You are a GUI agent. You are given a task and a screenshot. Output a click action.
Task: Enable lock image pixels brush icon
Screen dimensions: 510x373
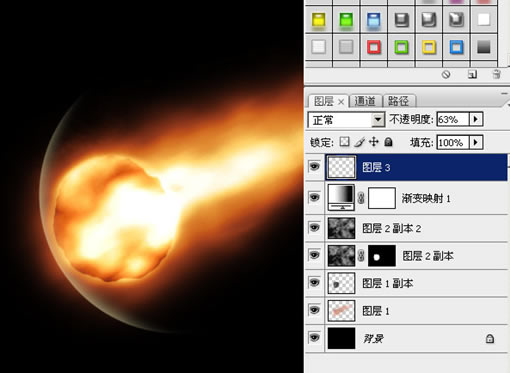[x=359, y=142]
